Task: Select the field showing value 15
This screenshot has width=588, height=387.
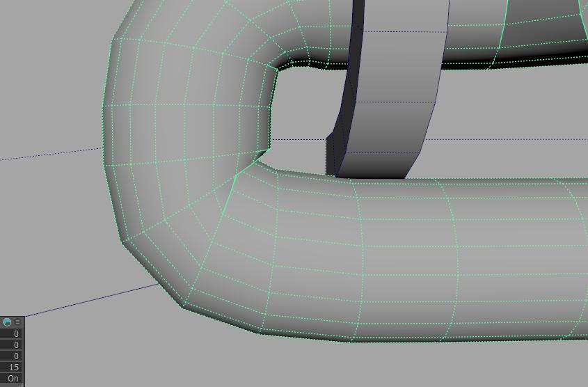Action: pos(10,367)
